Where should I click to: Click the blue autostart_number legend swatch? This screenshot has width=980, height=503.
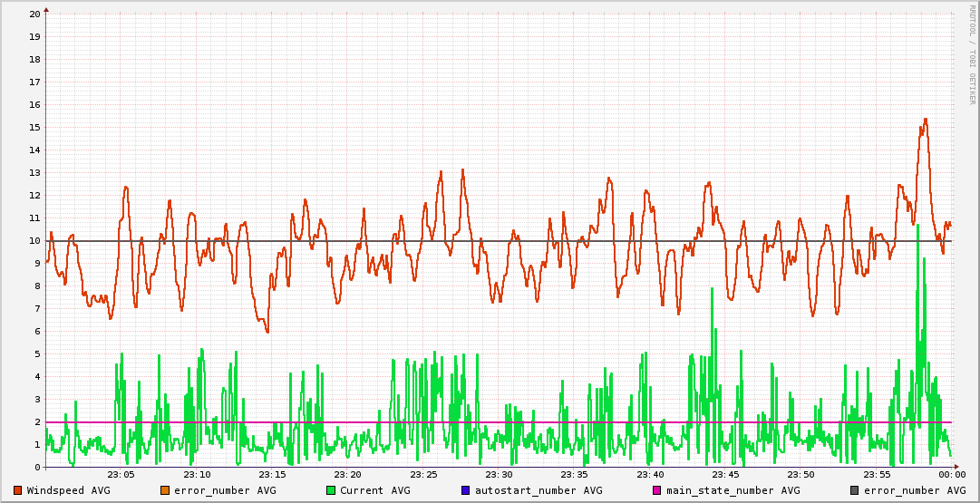tap(466, 490)
